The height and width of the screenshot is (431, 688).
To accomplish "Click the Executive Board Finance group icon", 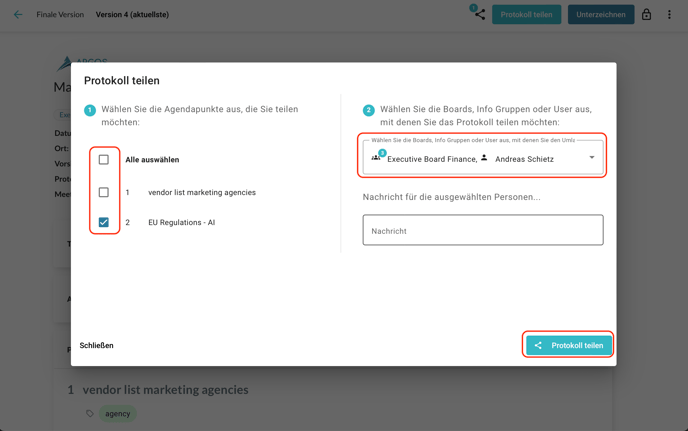I will tap(377, 158).
